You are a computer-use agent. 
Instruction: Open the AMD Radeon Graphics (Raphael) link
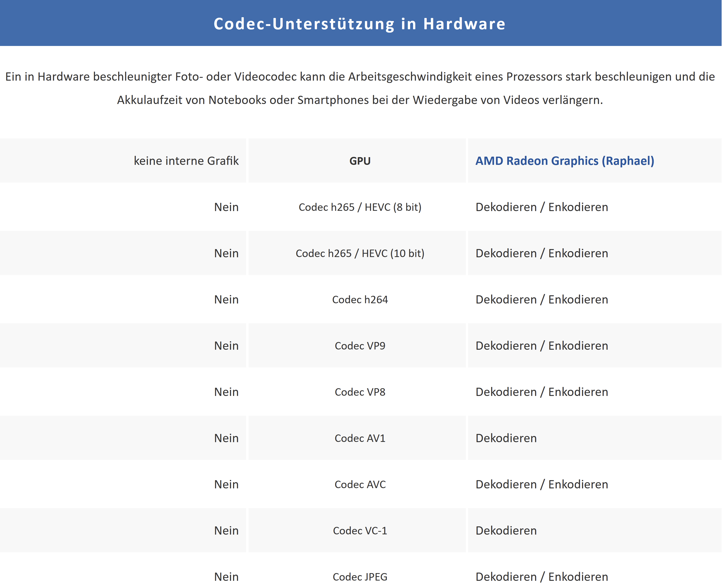[565, 160]
